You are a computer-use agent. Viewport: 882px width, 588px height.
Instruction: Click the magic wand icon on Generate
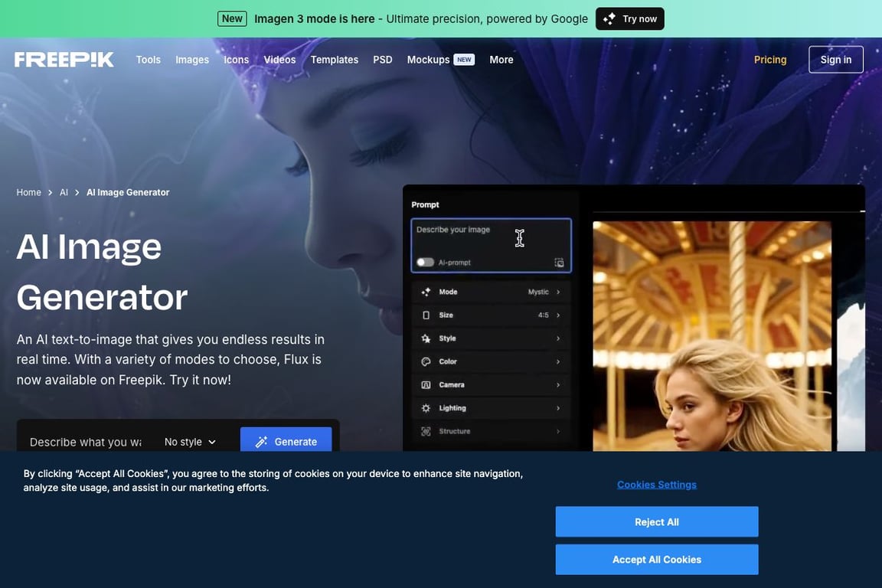click(x=261, y=442)
